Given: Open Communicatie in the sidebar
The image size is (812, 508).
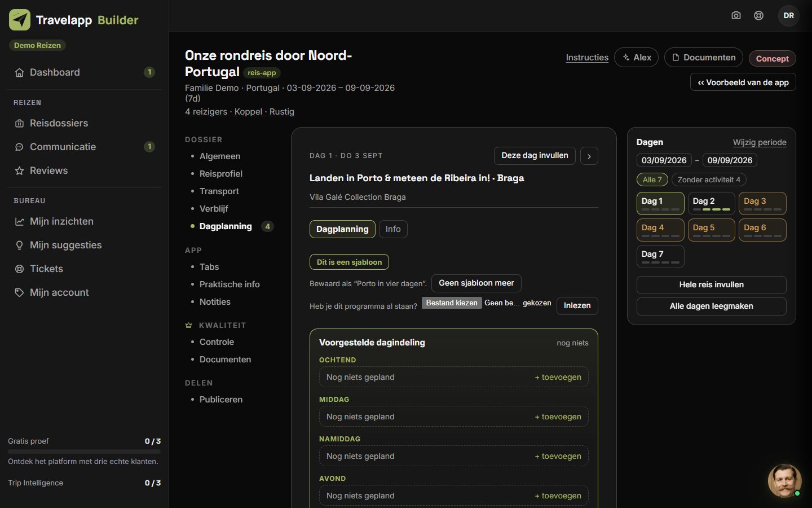Looking at the screenshot, I should tap(85, 147).
